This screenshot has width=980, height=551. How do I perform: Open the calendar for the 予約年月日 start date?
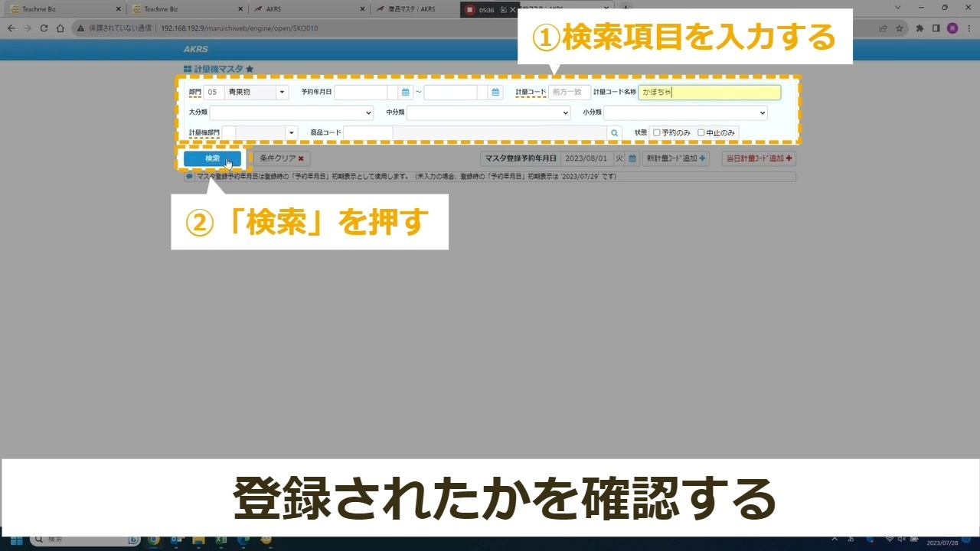tap(406, 93)
